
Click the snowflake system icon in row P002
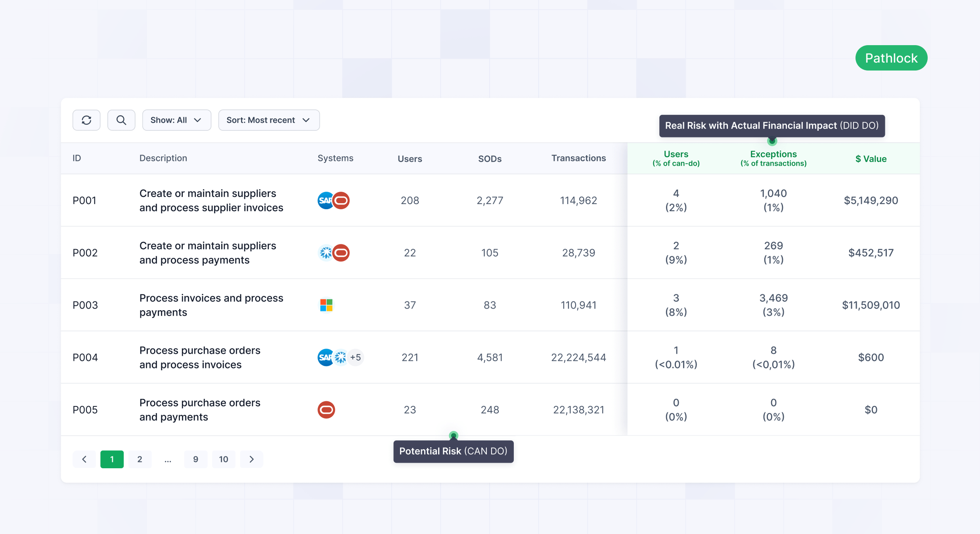point(325,253)
